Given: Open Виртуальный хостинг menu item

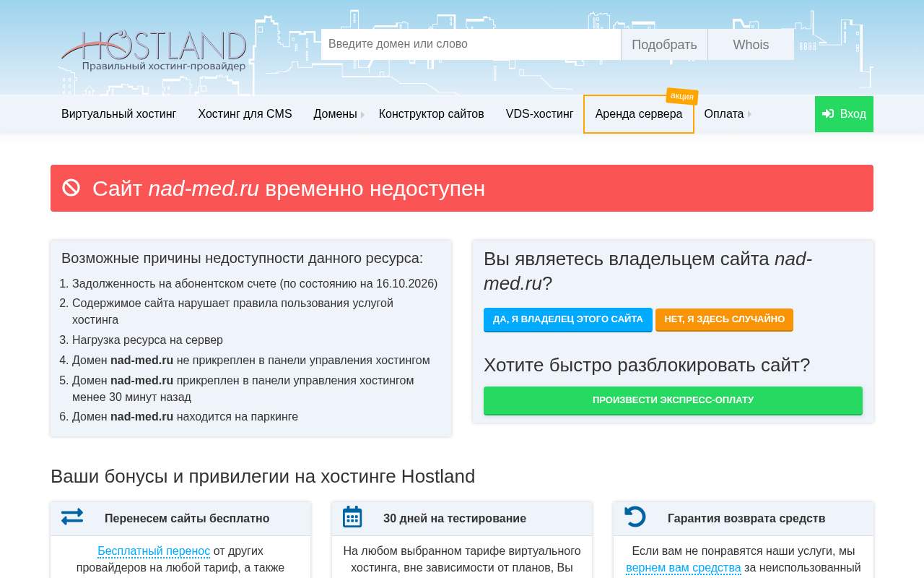Looking at the screenshot, I should click(119, 114).
